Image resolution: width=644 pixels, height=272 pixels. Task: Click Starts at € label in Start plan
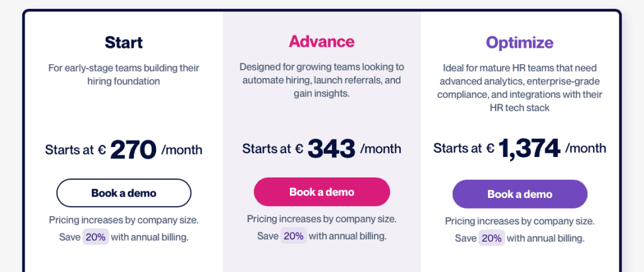coord(75,150)
